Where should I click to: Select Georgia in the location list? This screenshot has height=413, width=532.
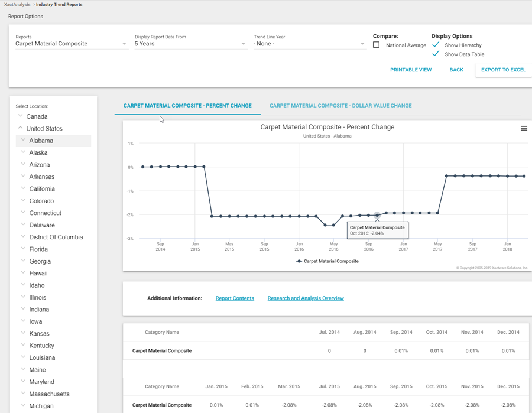click(40, 261)
